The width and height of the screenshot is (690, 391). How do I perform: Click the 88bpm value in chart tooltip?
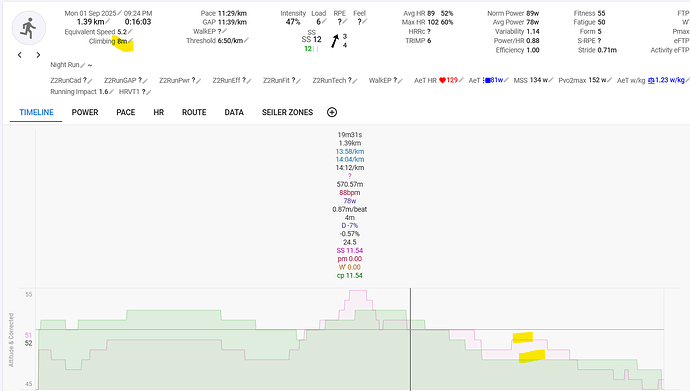click(x=350, y=193)
